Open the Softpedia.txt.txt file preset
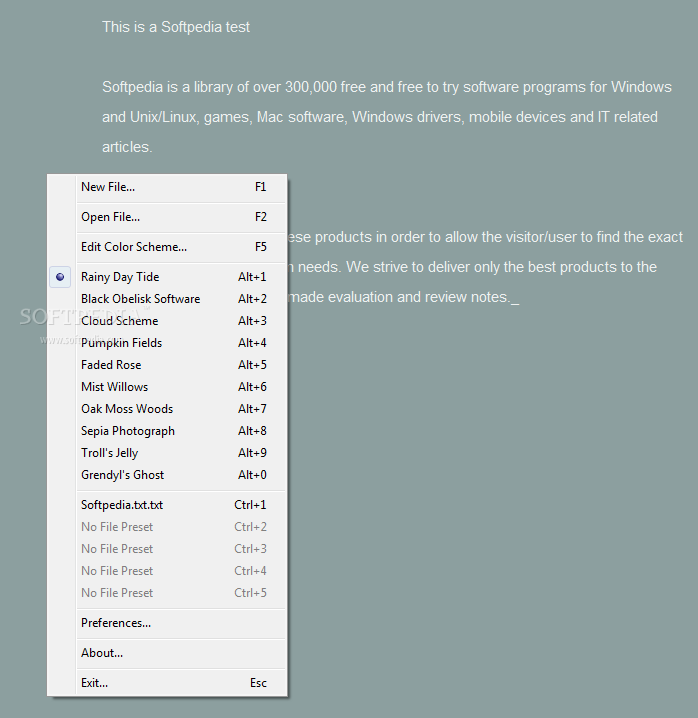698x718 pixels. (x=168, y=505)
